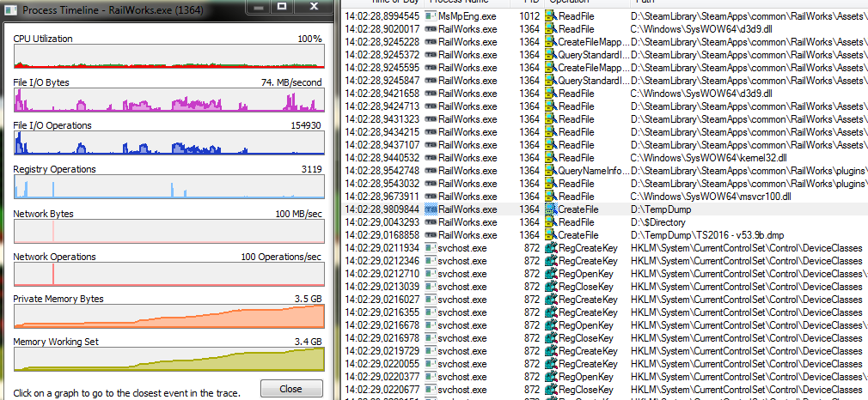Click RailWorks.exe icon in row 14:02:28,9020017
The width and height of the screenshot is (868, 400).
click(431, 29)
